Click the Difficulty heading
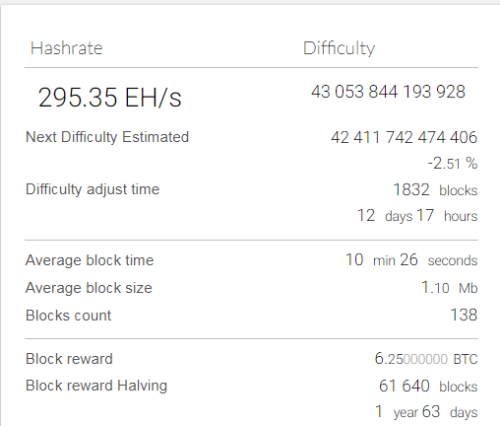The width and height of the screenshot is (500, 426). (x=339, y=49)
